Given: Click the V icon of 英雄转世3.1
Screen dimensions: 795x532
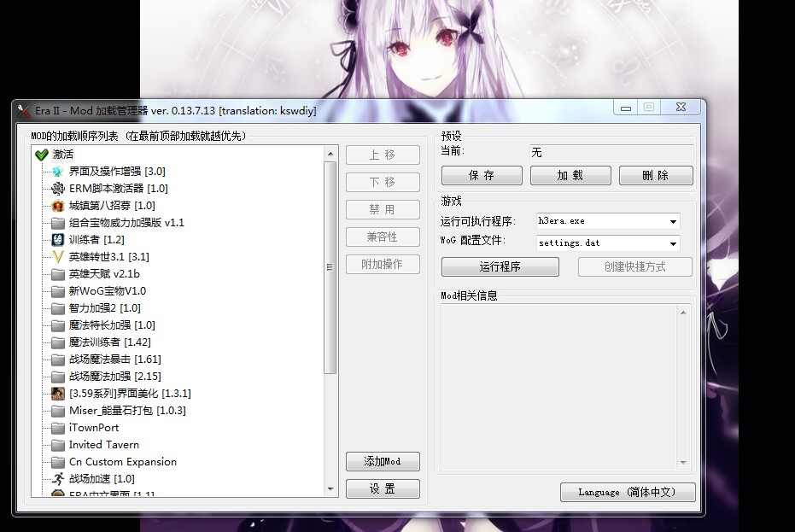Looking at the screenshot, I should click(x=58, y=257).
